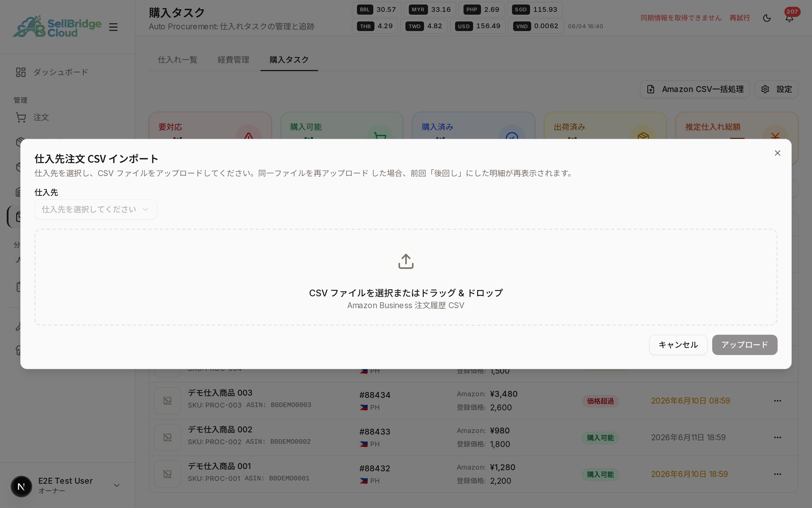Open more actions for デモ仕入商品 001
The image size is (812, 508).
[777, 474]
